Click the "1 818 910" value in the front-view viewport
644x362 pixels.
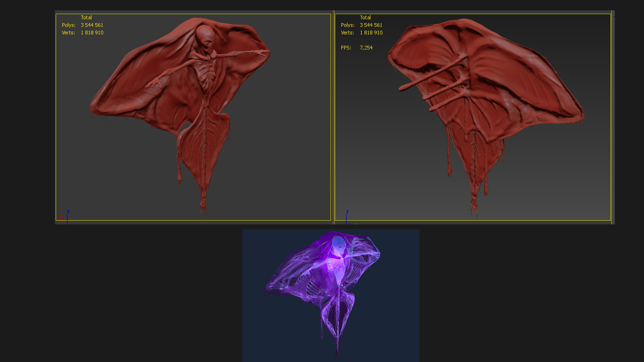(x=92, y=33)
